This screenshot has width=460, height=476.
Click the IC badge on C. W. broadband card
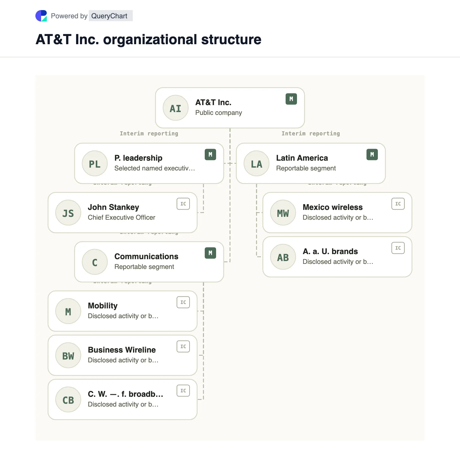(183, 391)
